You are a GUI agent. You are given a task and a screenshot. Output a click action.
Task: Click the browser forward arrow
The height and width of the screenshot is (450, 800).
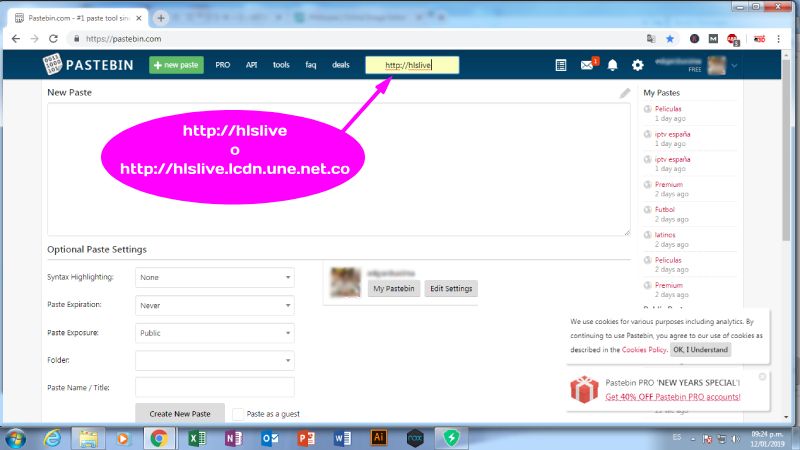(x=34, y=39)
